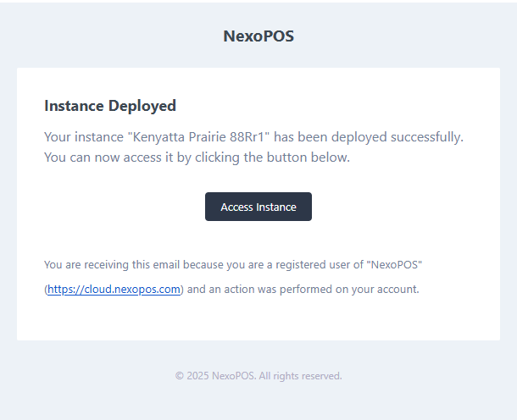Image resolution: width=517 pixels, height=420 pixels.
Task: Click the "You are receiving this email" line
Action: point(233,264)
